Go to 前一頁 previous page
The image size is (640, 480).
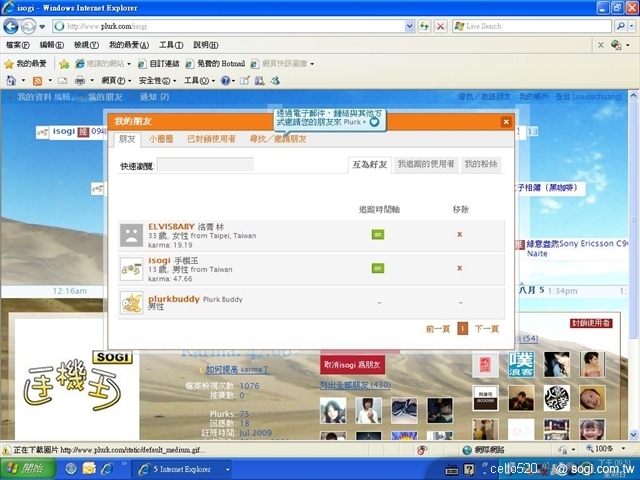(438, 329)
